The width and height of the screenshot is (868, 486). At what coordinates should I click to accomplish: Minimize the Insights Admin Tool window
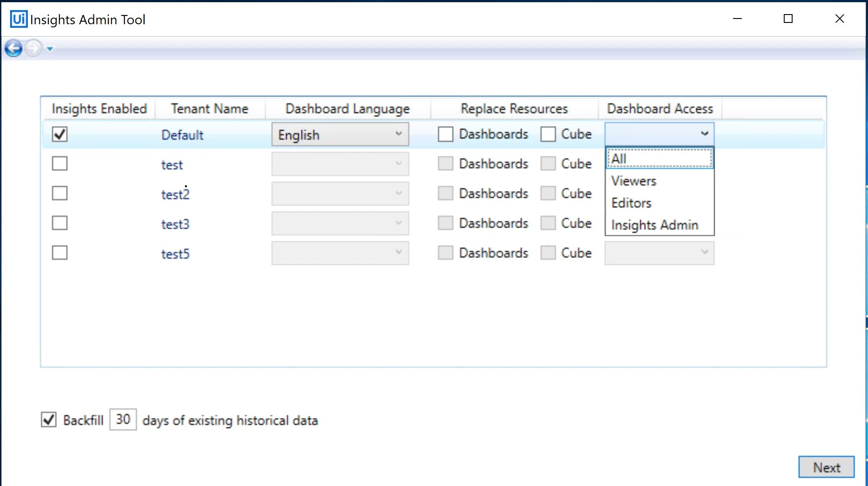(737, 19)
